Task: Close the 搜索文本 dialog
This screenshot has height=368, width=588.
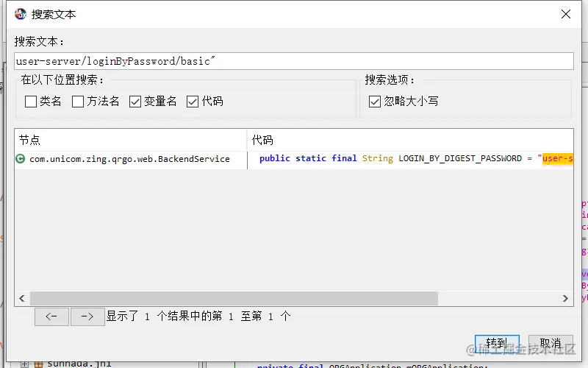Action: coord(566,14)
